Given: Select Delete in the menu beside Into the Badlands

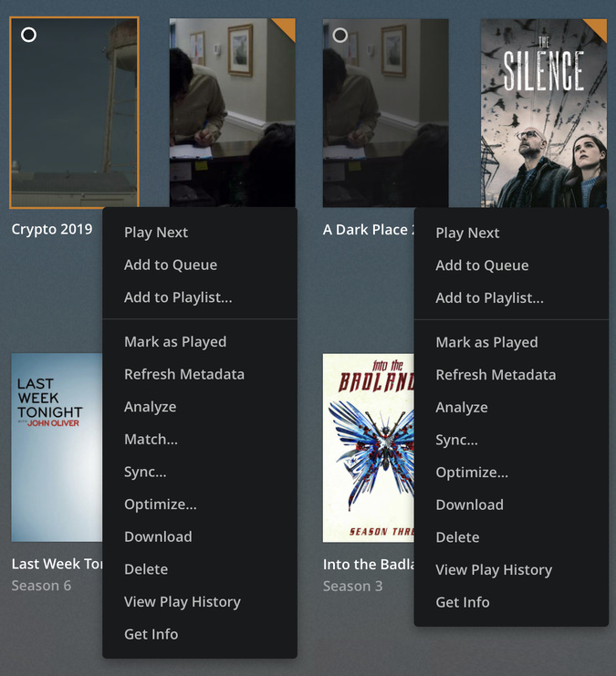Looking at the screenshot, I should [x=457, y=537].
